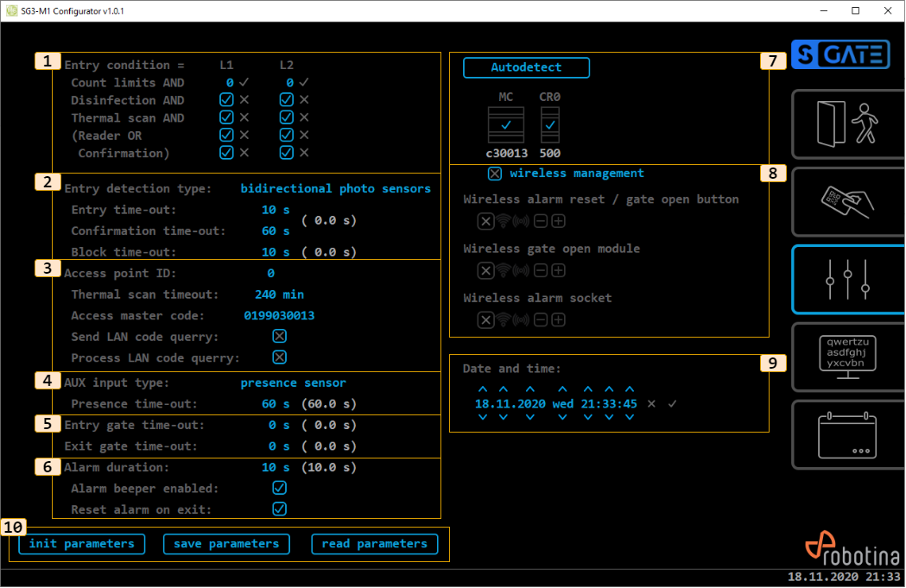Select the sliders parameters page icon
Viewport: 906px width, 588px height.
[846, 279]
